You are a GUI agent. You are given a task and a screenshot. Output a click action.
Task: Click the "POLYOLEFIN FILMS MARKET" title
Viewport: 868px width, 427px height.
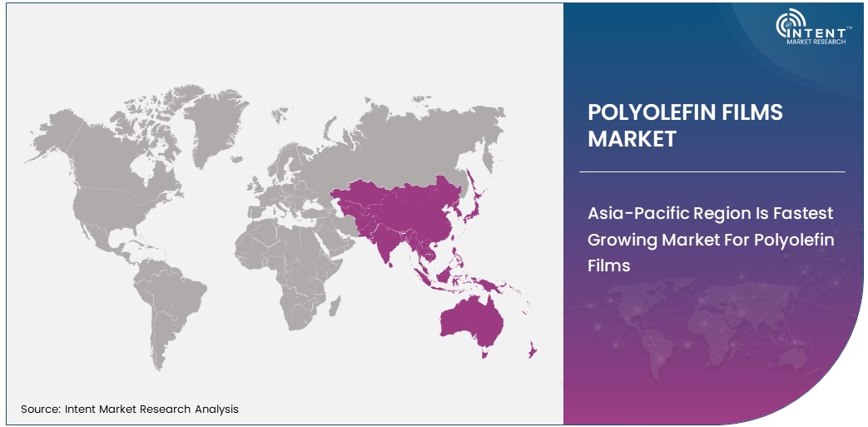pyautogui.click(x=685, y=126)
